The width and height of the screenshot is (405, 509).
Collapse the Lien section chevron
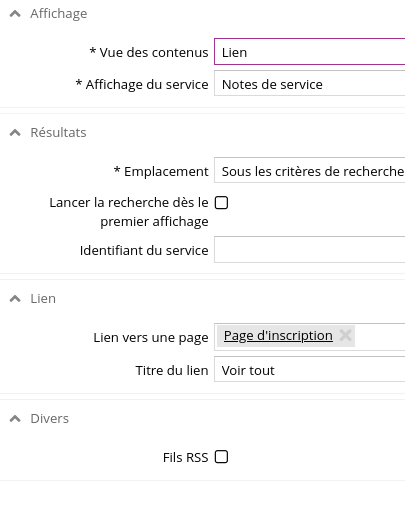click(x=15, y=299)
